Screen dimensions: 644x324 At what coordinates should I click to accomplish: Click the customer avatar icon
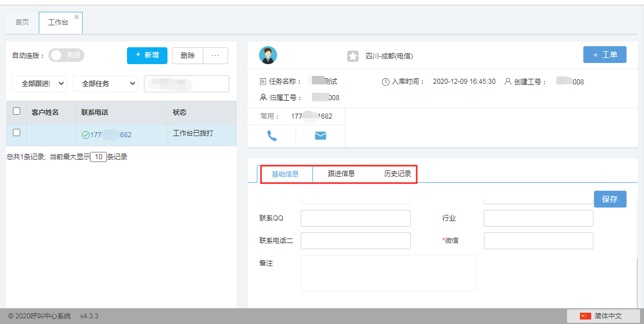[x=267, y=55]
